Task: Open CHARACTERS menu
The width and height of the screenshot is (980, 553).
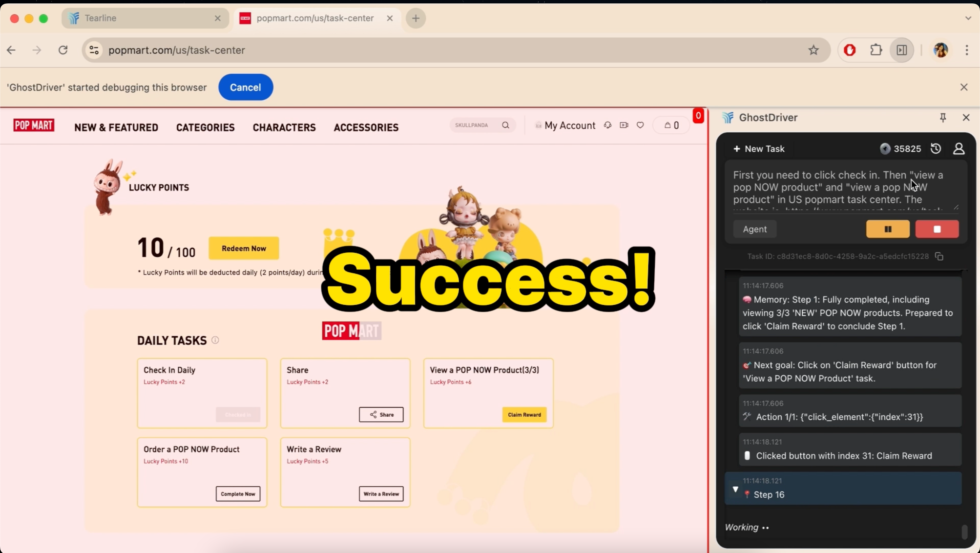Action: [284, 128]
